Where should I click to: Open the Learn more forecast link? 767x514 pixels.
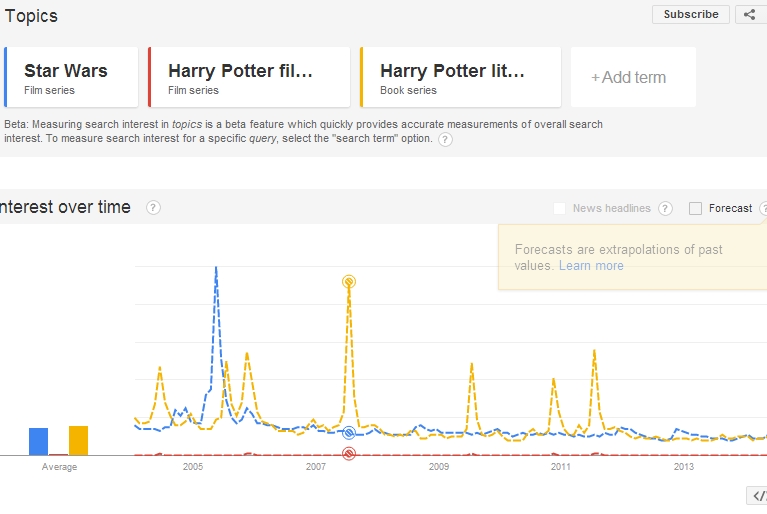tap(591, 266)
